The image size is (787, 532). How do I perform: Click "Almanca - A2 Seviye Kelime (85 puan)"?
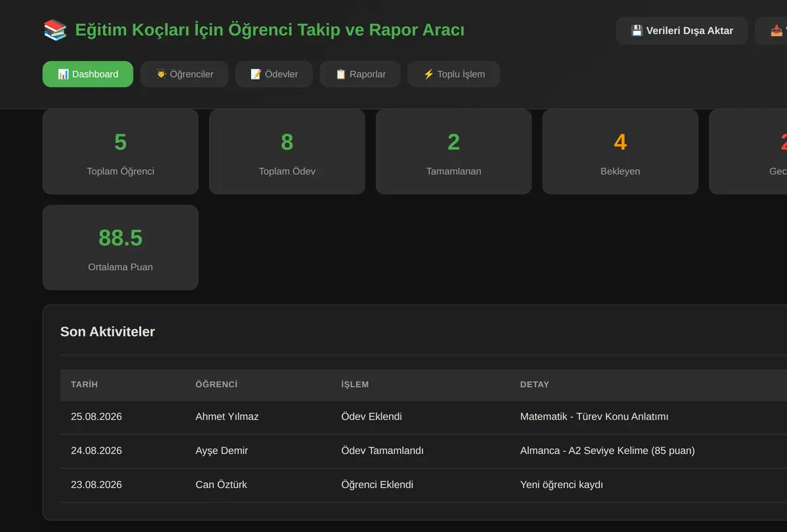pos(607,451)
